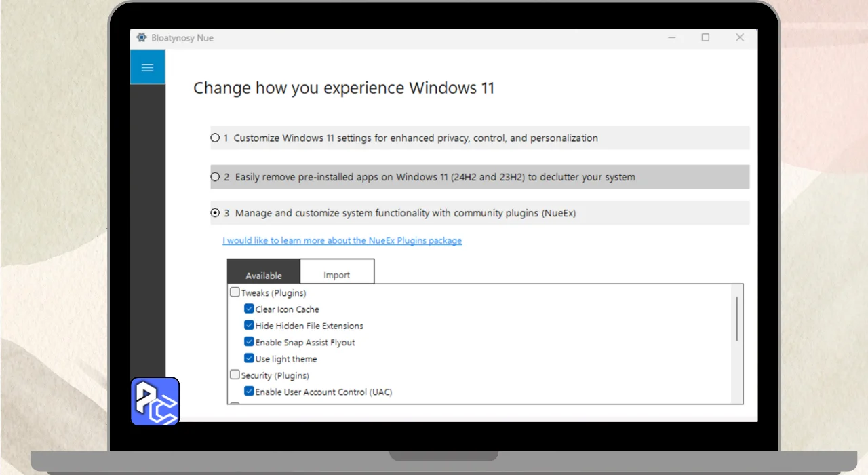This screenshot has width=868, height=475.
Task: Maximize the Bloatynosy Nue window
Action: coord(705,37)
